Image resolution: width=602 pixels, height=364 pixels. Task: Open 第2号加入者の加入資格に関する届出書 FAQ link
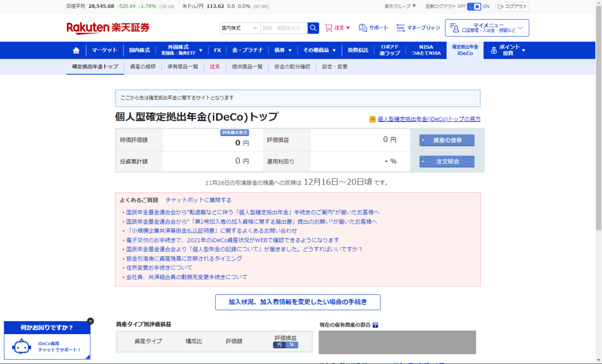coord(251,222)
